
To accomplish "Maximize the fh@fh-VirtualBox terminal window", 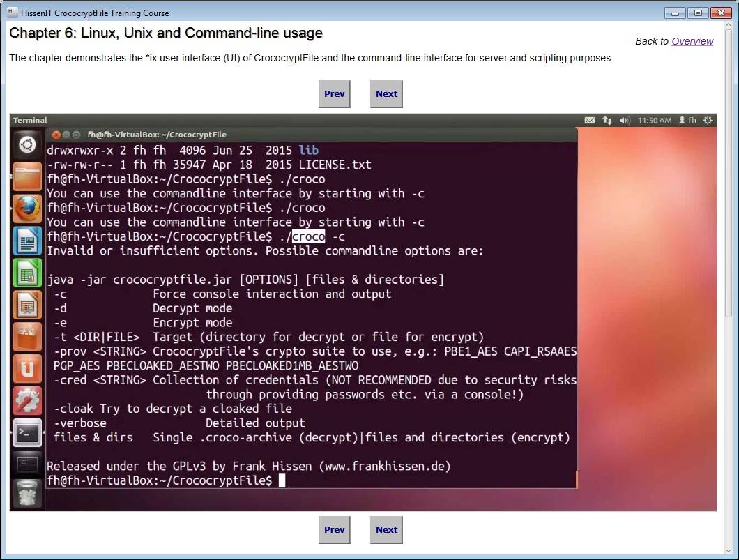I will [x=76, y=135].
